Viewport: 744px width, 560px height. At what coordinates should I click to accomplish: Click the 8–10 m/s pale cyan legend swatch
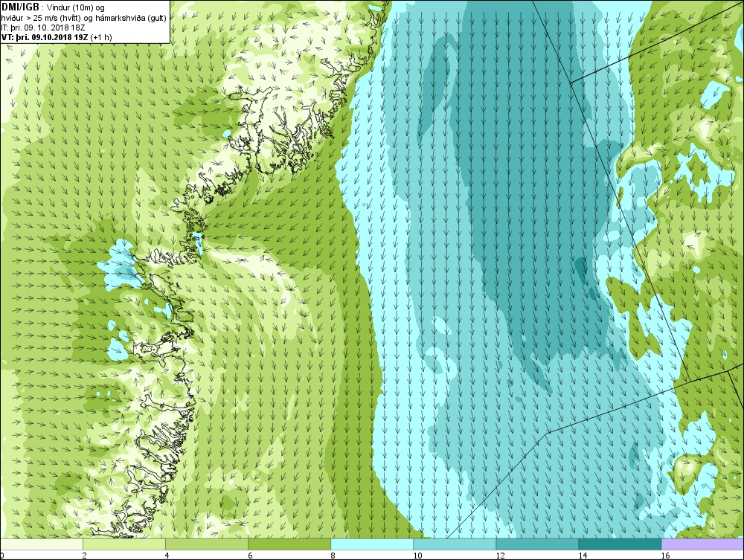click(371, 544)
